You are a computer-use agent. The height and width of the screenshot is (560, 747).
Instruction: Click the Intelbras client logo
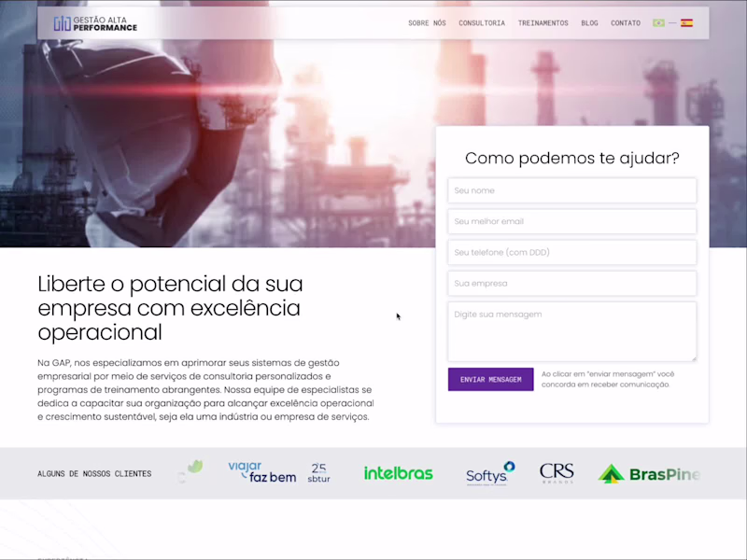[x=398, y=473]
